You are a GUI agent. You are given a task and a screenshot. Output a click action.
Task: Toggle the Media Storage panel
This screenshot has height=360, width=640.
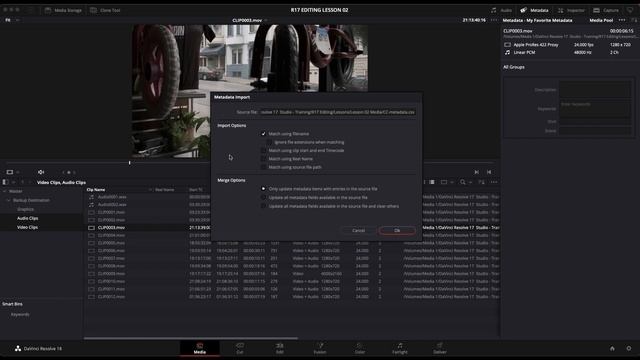tap(63, 10)
